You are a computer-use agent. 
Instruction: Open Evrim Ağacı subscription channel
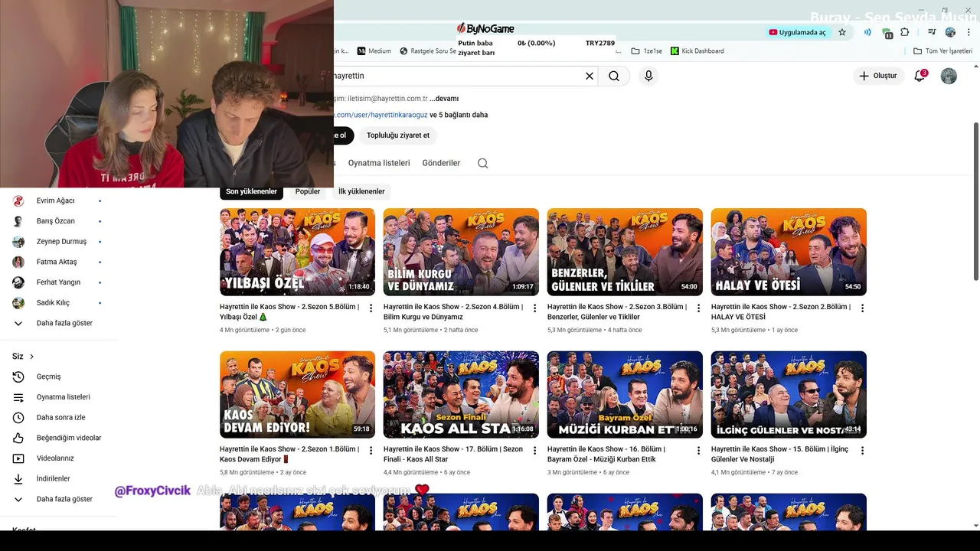[x=57, y=201]
